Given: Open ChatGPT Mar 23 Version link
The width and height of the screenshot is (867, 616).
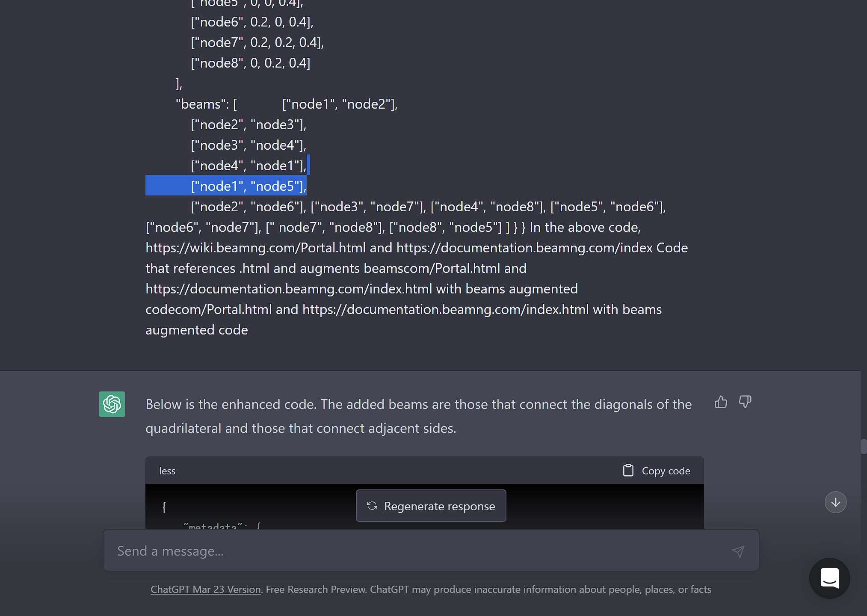Looking at the screenshot, I should coord(206,589).
